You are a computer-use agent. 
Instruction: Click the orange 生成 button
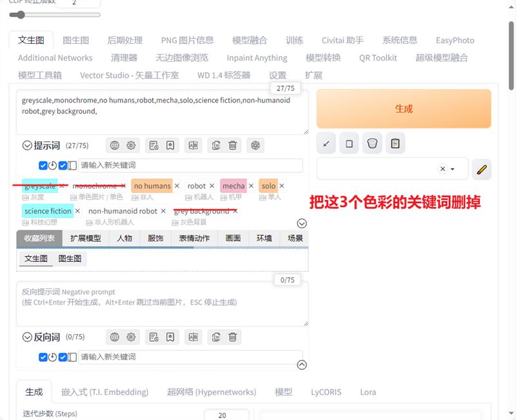click(x=404, y=108)
